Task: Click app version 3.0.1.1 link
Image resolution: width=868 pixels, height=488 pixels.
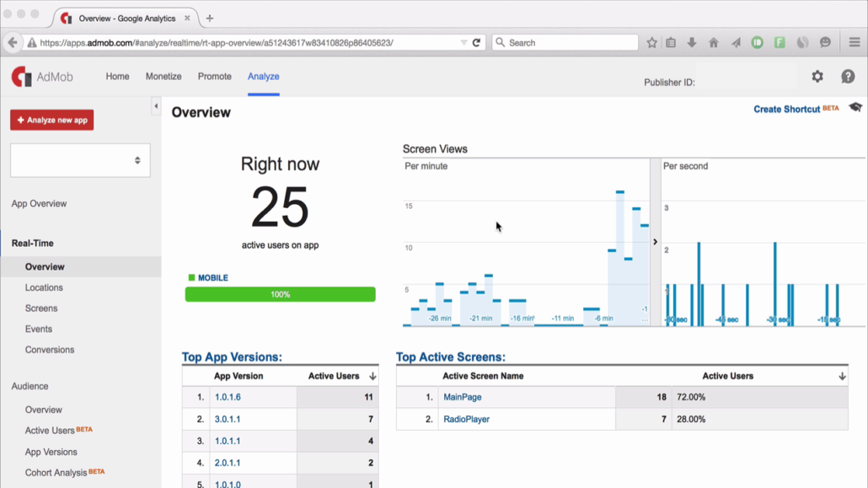Action: [x=228, y=420]
